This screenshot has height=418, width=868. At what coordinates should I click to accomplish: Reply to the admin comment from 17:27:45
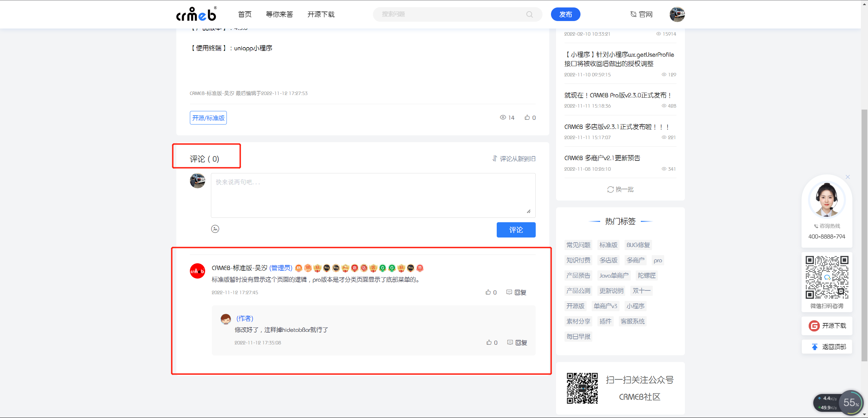[x=516, y=292]
